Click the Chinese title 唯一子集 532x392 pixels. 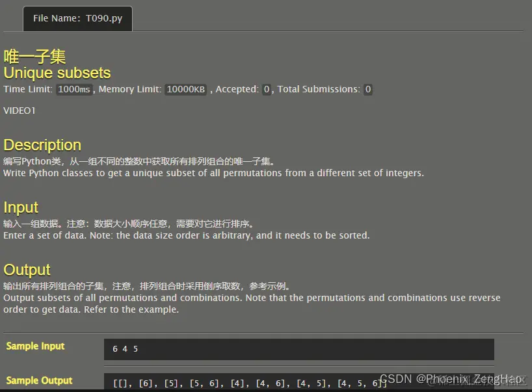34,57
